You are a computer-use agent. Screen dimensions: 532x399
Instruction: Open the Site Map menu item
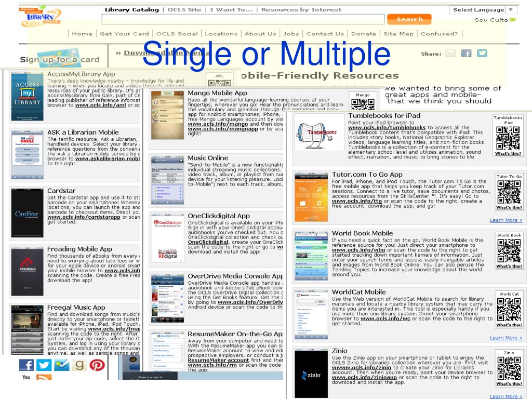click(x=398, y=34)
